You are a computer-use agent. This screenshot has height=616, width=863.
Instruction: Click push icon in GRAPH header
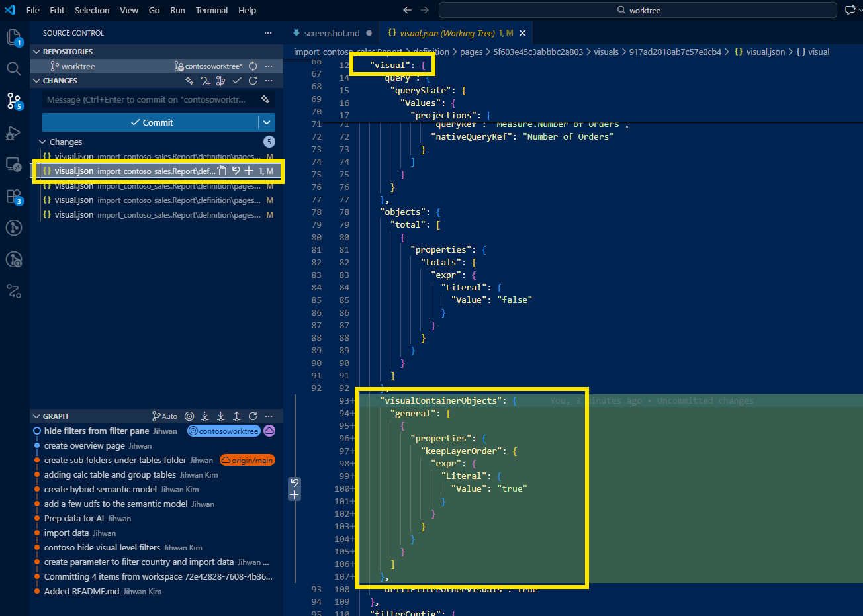pyautogui.click(x=237, y=416)
